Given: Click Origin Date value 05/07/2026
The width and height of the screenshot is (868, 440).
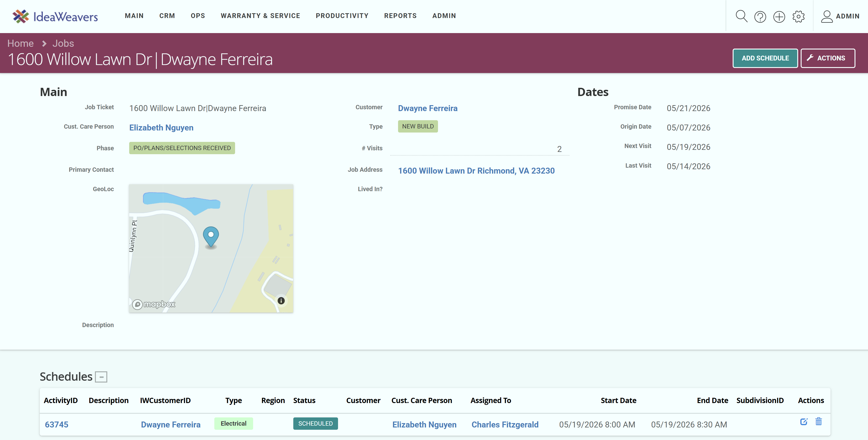Looking at the screenshot, I should (688, 128).
